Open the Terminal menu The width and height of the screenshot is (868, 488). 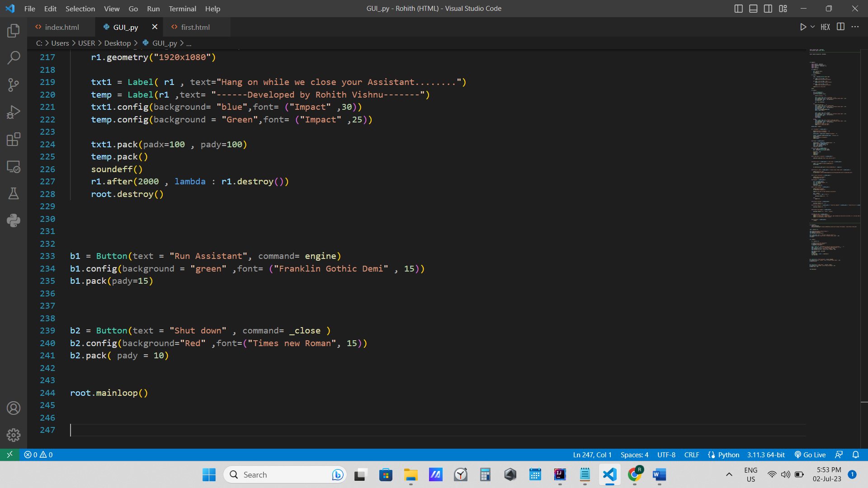[x=182, y=9]
